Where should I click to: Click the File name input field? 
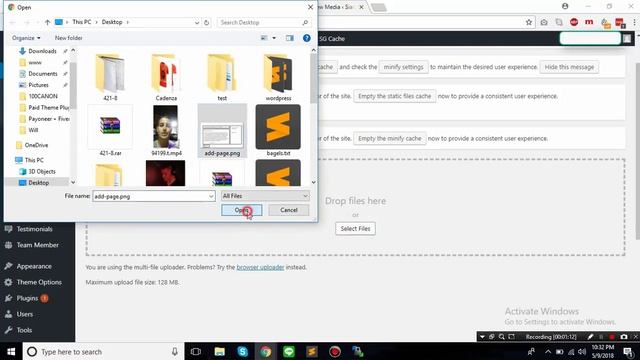(153, 196)
